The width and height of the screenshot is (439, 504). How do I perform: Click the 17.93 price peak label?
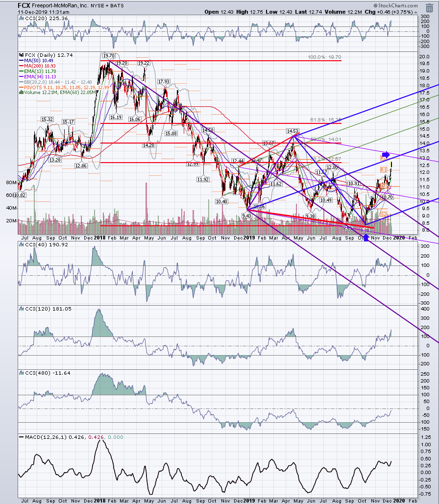point(164,82)
